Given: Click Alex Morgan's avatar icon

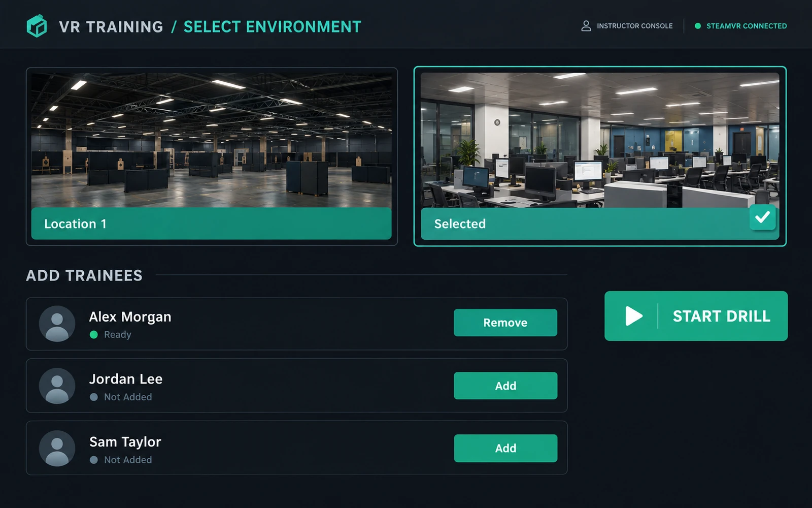Looking at the screenshot, I should click(57, 324).
